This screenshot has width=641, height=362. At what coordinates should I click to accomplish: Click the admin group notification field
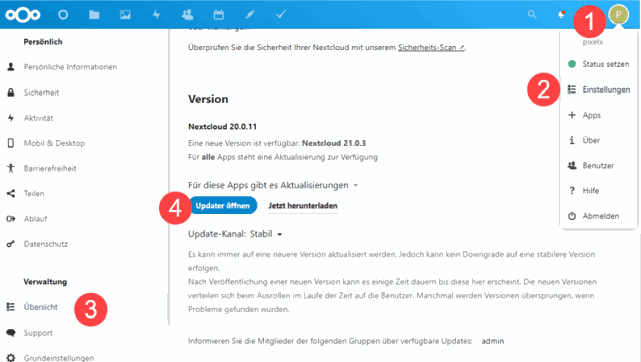[x=493, y=341]
